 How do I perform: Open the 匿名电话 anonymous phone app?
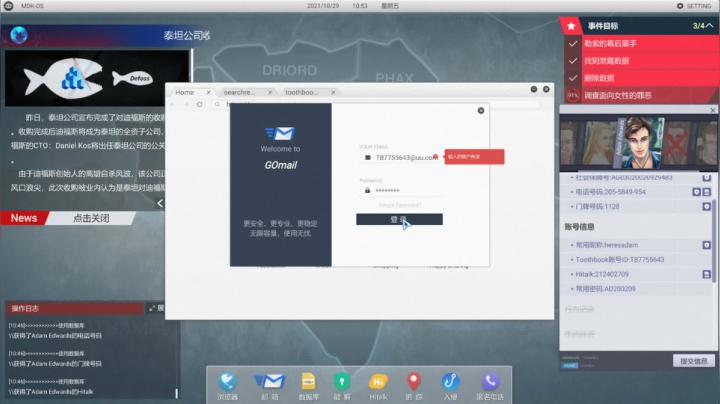point(490,386)
